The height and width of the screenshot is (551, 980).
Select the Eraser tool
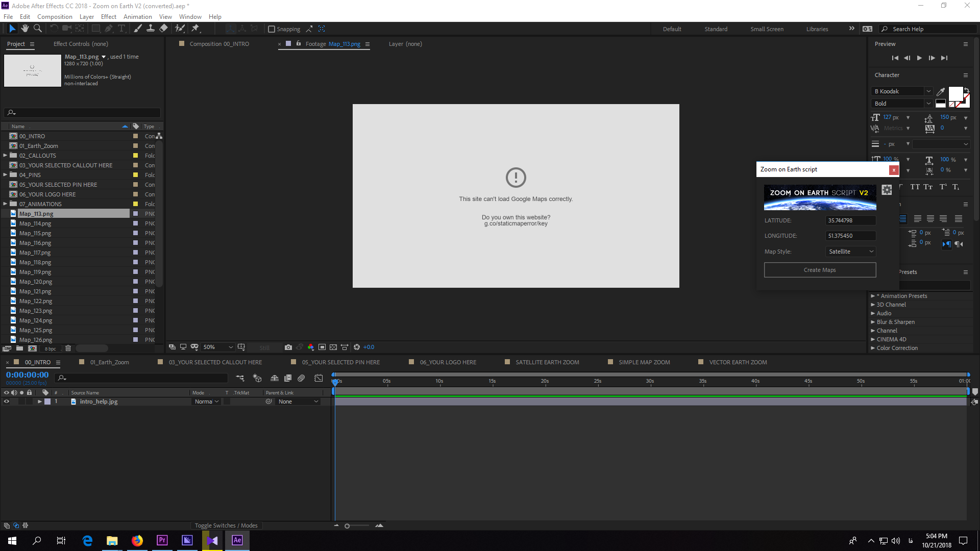[x=163, y=29]
